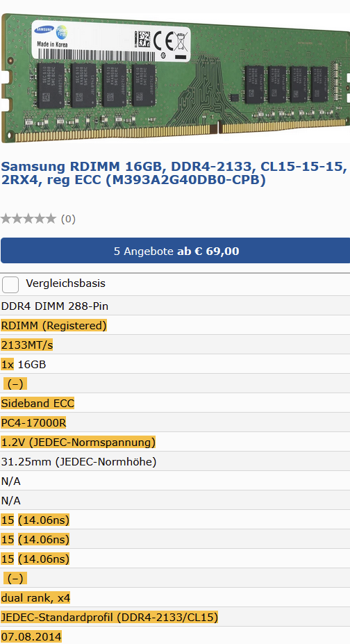Click the (0) review count
The width and height of the screenshot is (350, 644).
(68, 220)
